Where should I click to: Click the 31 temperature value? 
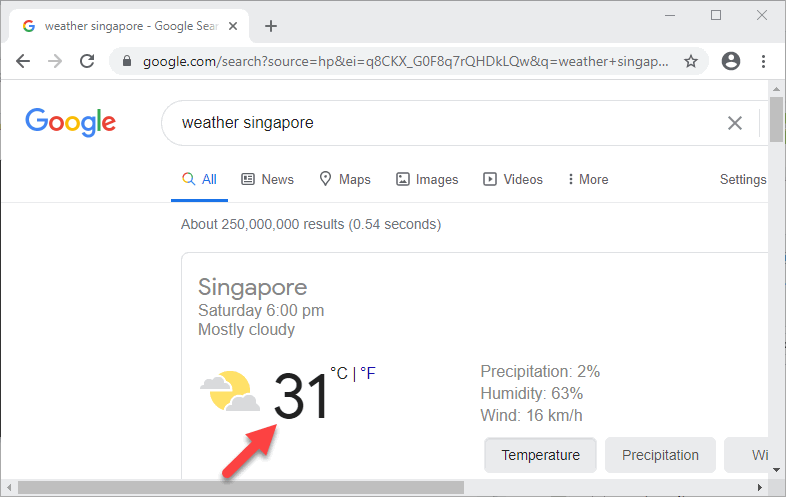tap(301, 397)
